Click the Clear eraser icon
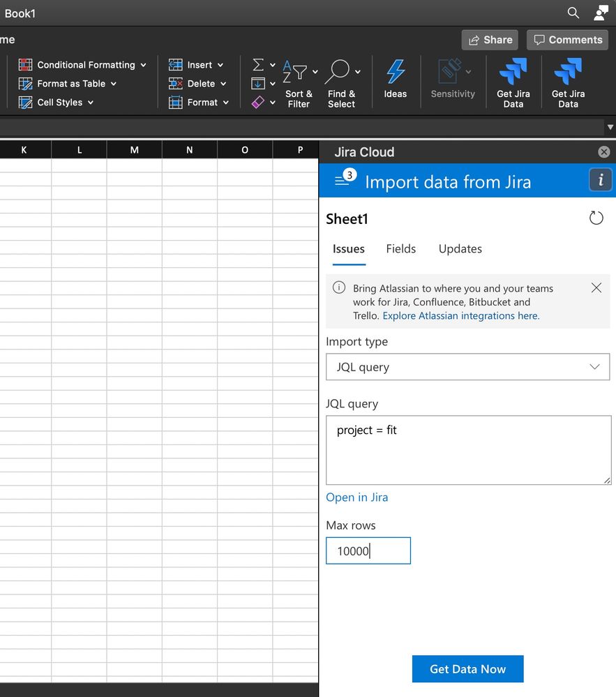The image size is (616, 697). 258,103
